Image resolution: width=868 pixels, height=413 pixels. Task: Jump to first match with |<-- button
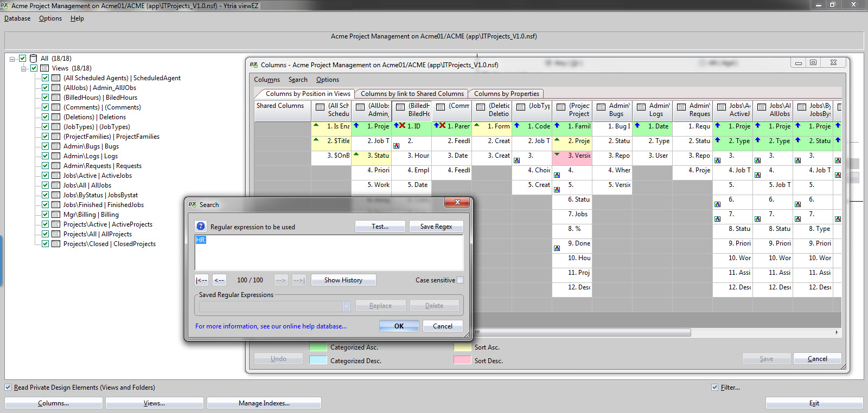201,280
